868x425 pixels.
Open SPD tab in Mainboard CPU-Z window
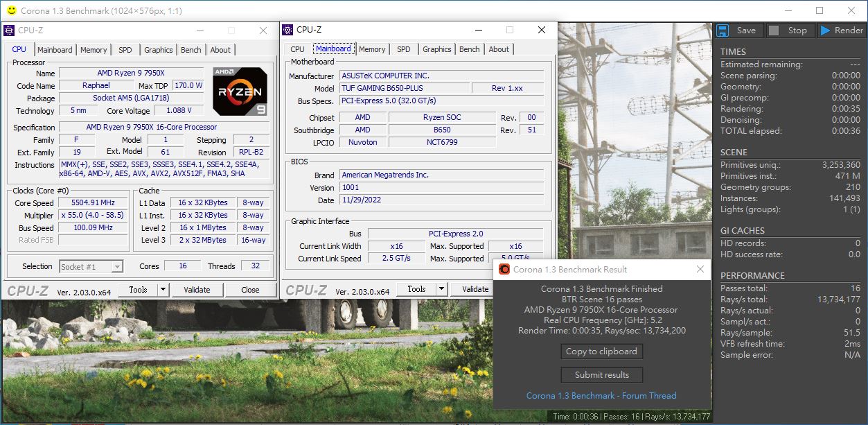[404, 49]
